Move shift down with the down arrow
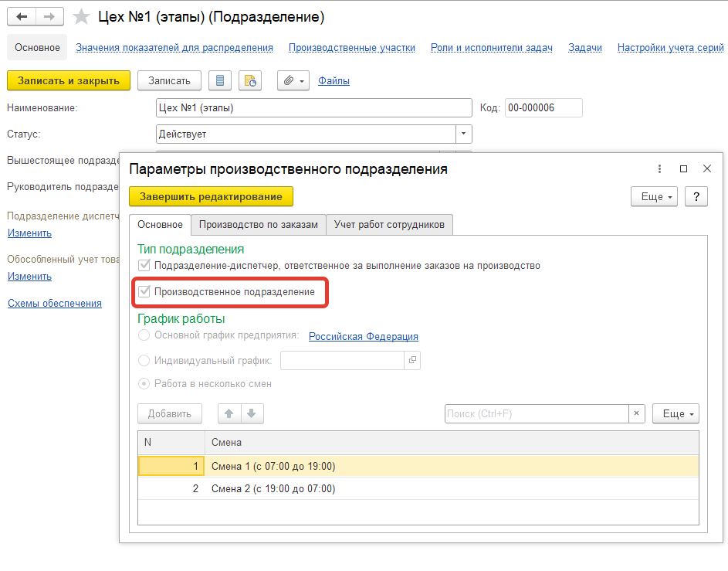Viewport: 728px width, 571px height. click(x=252, y=413)
